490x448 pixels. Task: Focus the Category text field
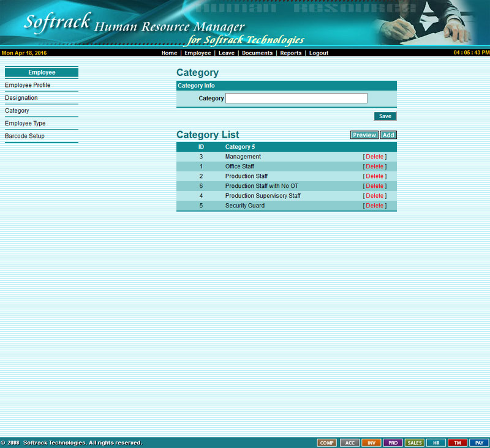point(296,99)
